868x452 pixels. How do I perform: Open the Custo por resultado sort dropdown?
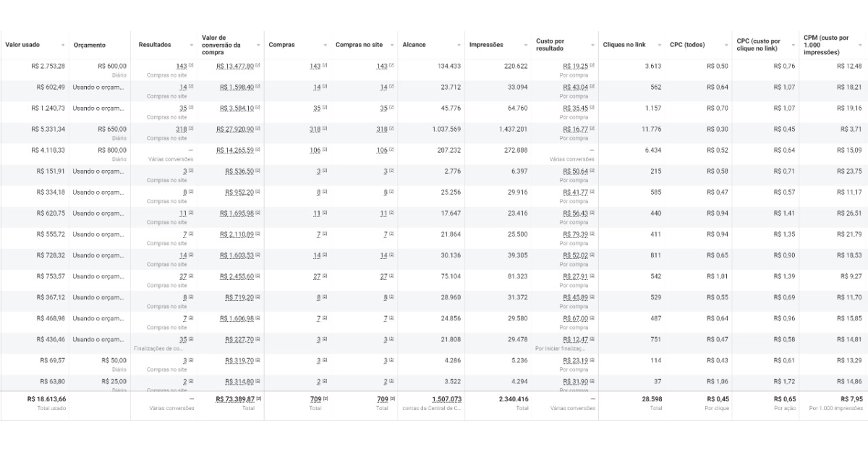point(592,43)
